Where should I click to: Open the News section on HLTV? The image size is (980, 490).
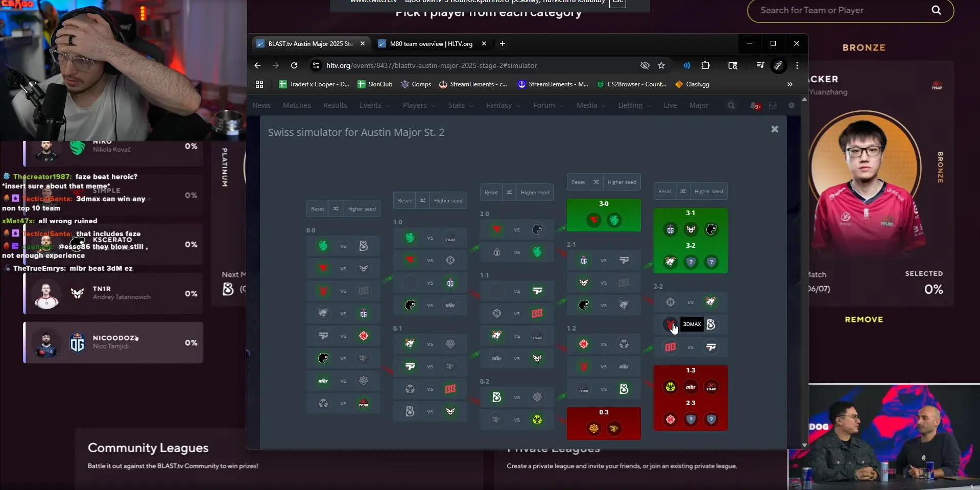[x=261, y=105]
